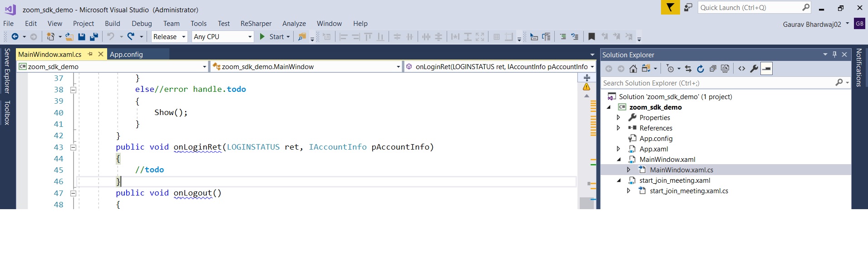Image resolution: width=868 pixels, height=266 pixels.
Task: Open Properties via wrench icon
Action: (754, 69)
